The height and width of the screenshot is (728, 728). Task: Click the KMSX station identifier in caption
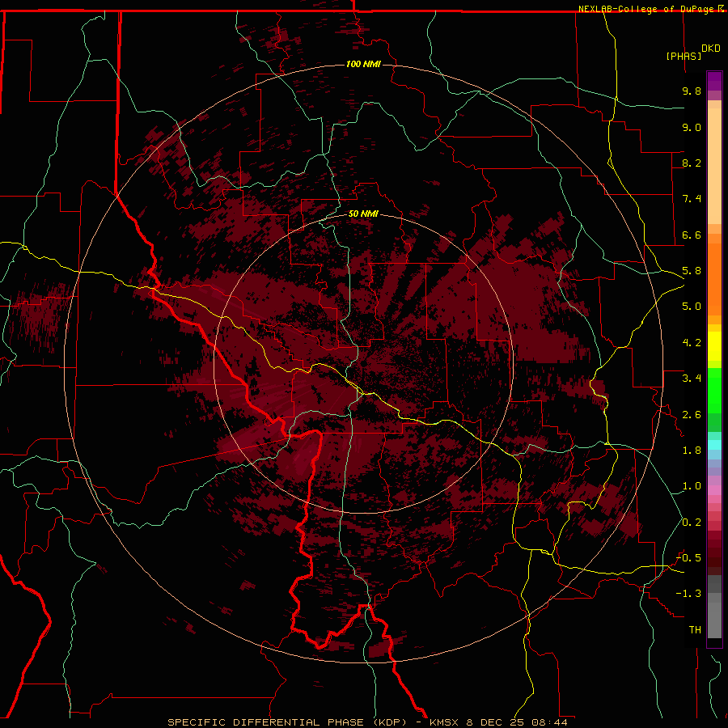click(x=444, y=722)
